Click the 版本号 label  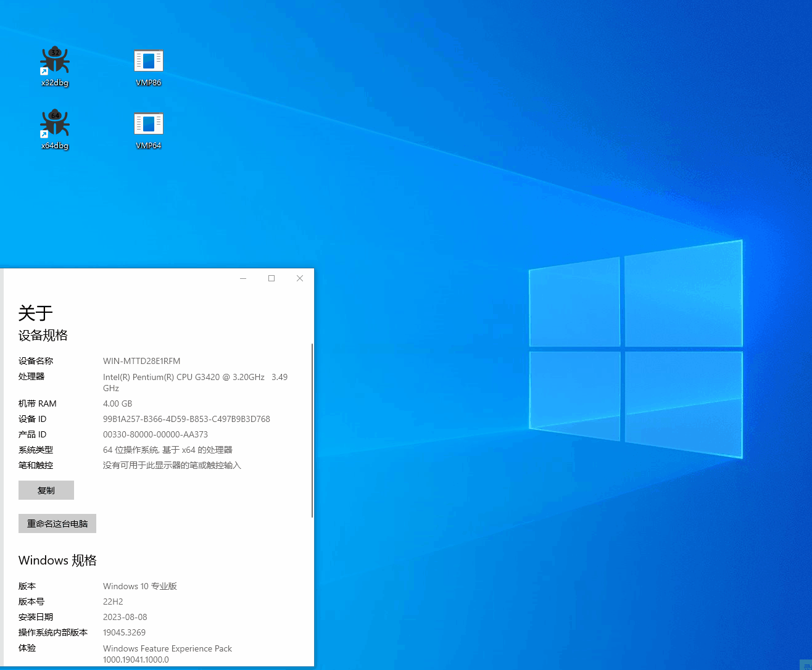(31, 602)
